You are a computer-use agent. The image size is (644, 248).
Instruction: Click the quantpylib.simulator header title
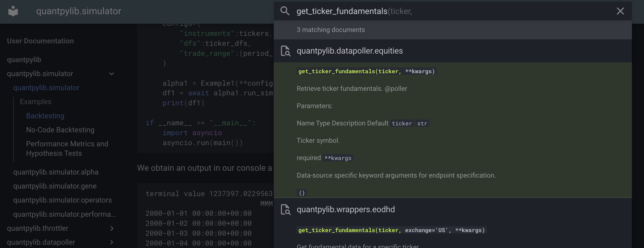79,11
